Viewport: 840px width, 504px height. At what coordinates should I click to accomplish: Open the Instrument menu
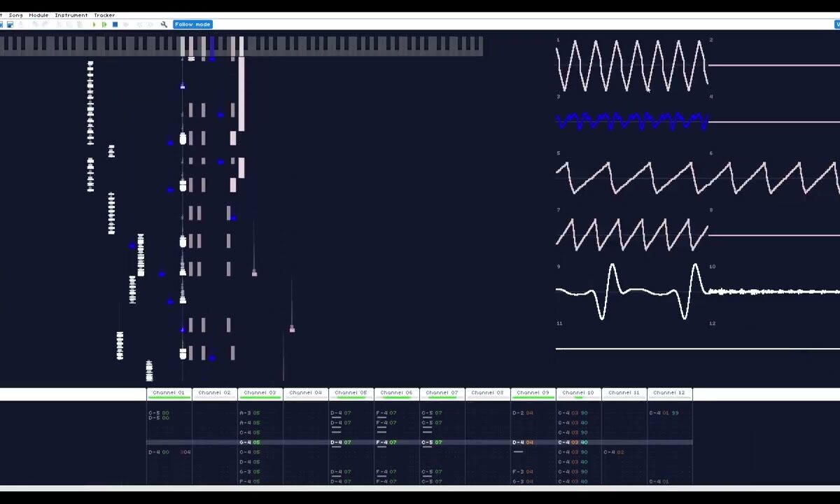pos(71,15)
